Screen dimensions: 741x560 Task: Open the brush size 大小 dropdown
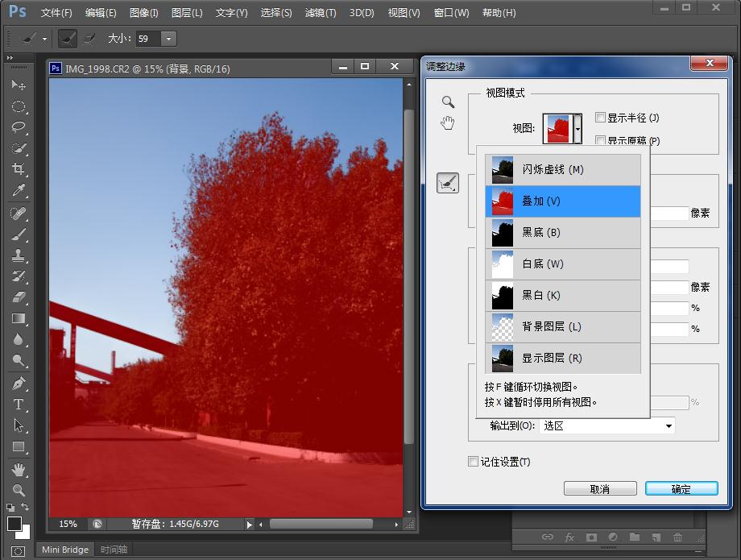(x=168, y=39)
